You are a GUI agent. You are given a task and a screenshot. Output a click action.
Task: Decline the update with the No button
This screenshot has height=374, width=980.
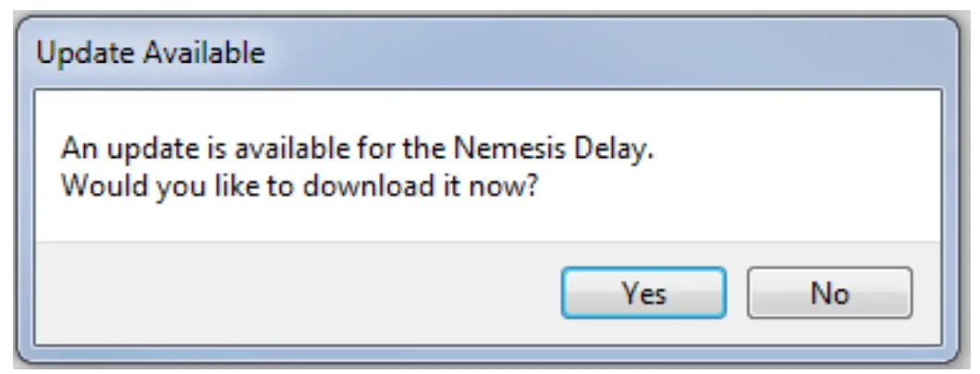(829, 294)
